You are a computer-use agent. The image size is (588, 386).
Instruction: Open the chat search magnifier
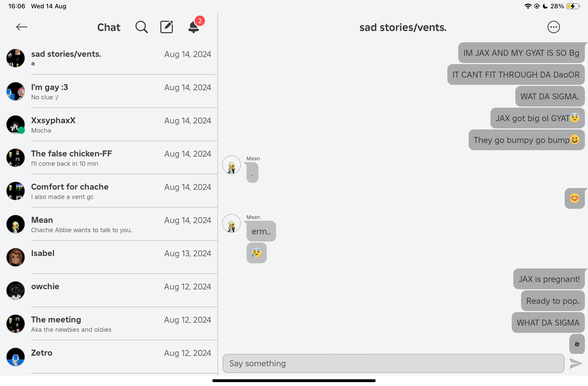coord(141,27)
